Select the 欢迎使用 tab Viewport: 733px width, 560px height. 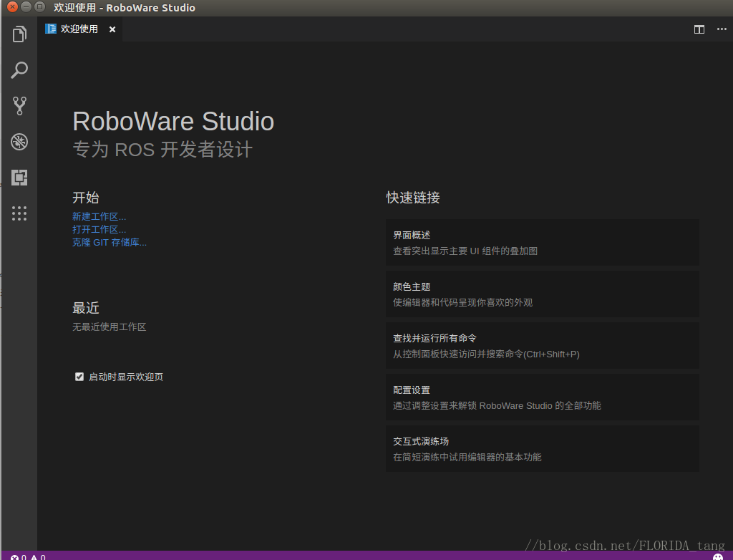pos(80,29)
